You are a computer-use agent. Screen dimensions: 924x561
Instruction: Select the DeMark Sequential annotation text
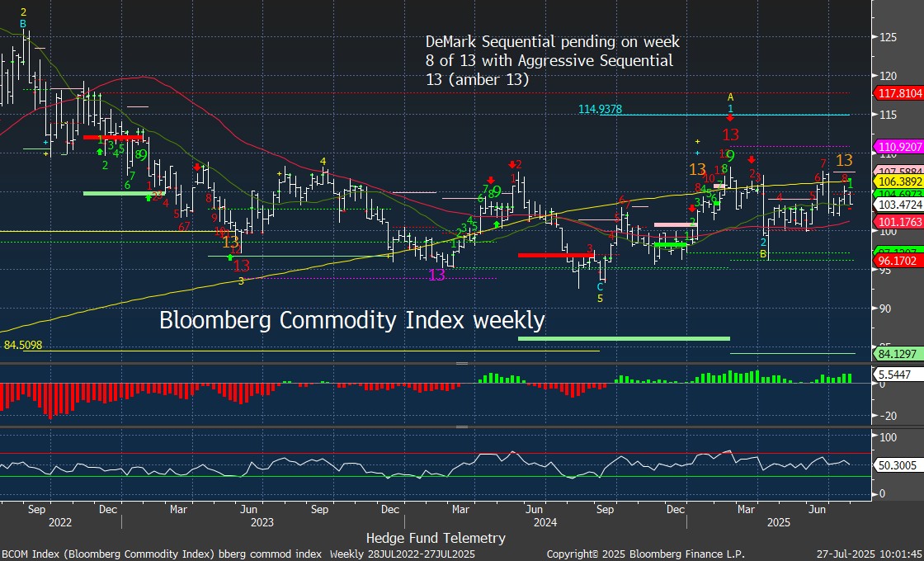(x=552, y=60)
